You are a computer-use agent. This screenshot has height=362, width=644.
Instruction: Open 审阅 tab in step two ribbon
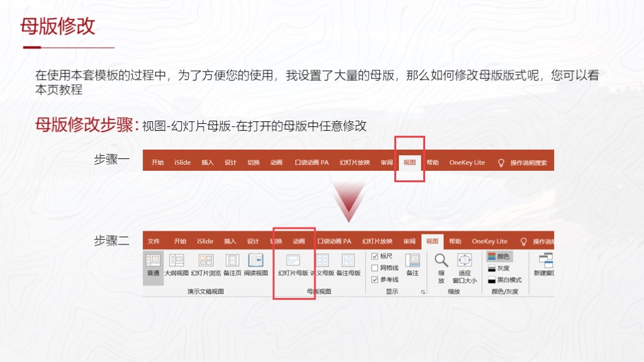pyautogui.click(x=409, y=241)
